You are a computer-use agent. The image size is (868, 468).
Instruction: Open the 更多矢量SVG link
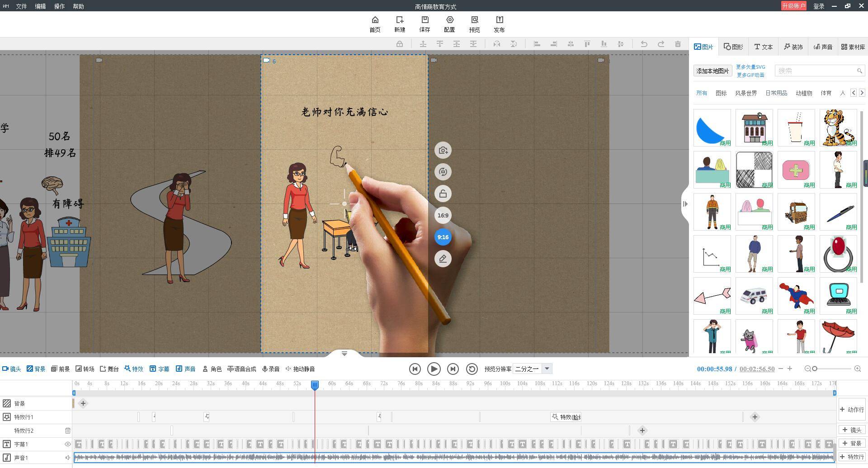[x=750, y=67]
